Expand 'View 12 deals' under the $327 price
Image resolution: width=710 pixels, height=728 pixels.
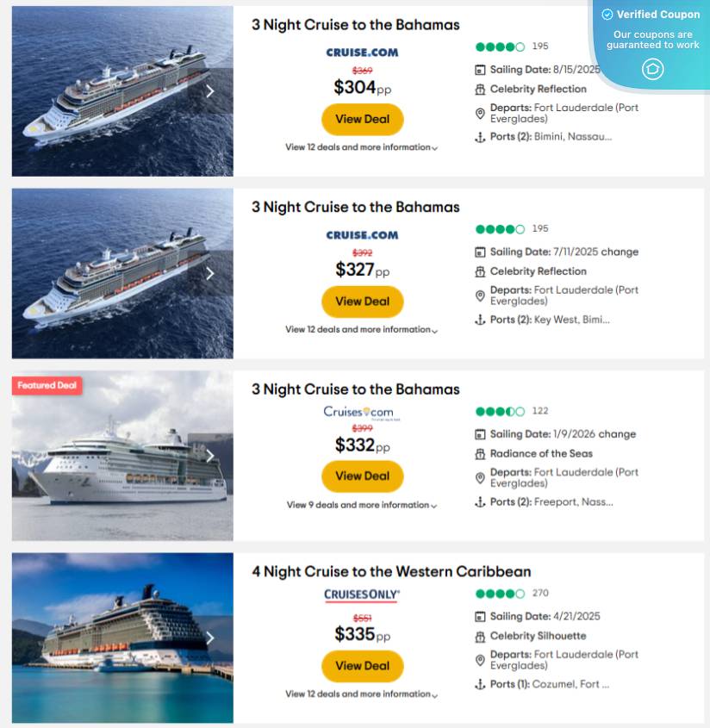(x=362, y=329)
